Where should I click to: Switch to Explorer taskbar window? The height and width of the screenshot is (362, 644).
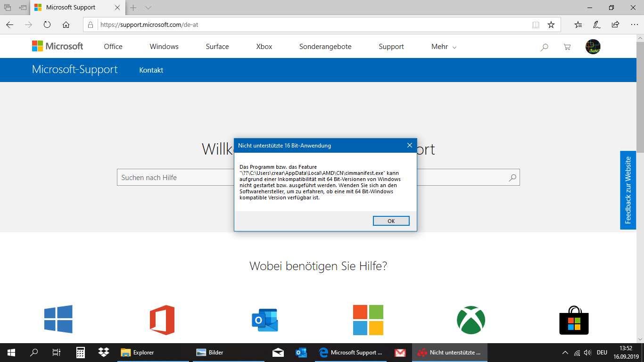coord(154,353)
